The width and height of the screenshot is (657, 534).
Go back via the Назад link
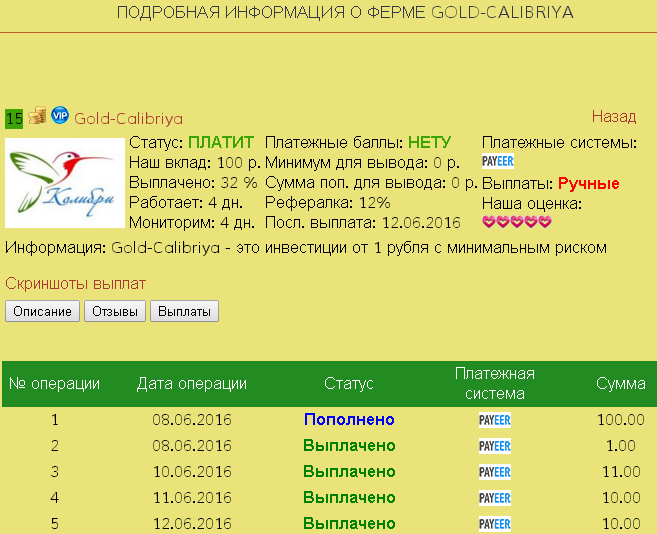pyautogui.click(x=614, y=116)
